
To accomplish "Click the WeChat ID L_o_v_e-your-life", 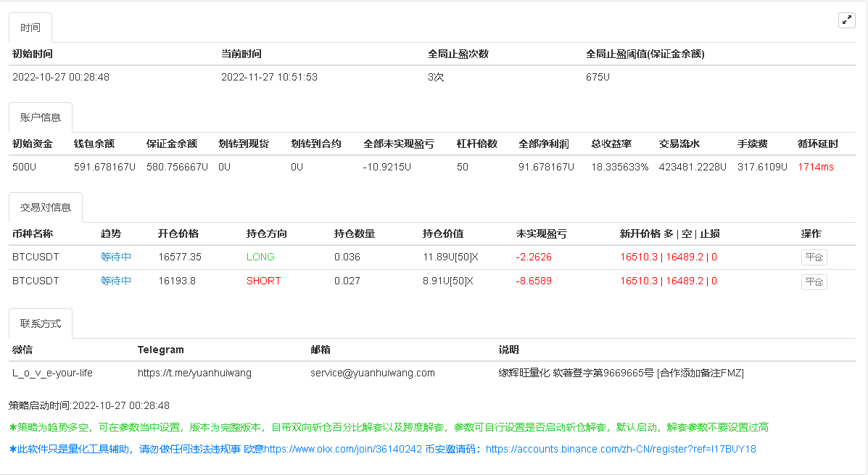I will [52, 373].
